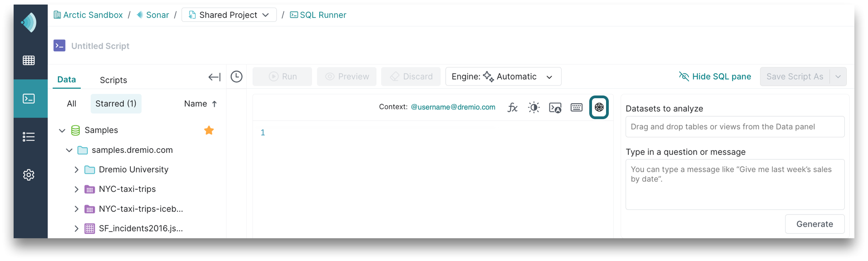Click the Preview button
868x261 pixels.
point(347,76)
